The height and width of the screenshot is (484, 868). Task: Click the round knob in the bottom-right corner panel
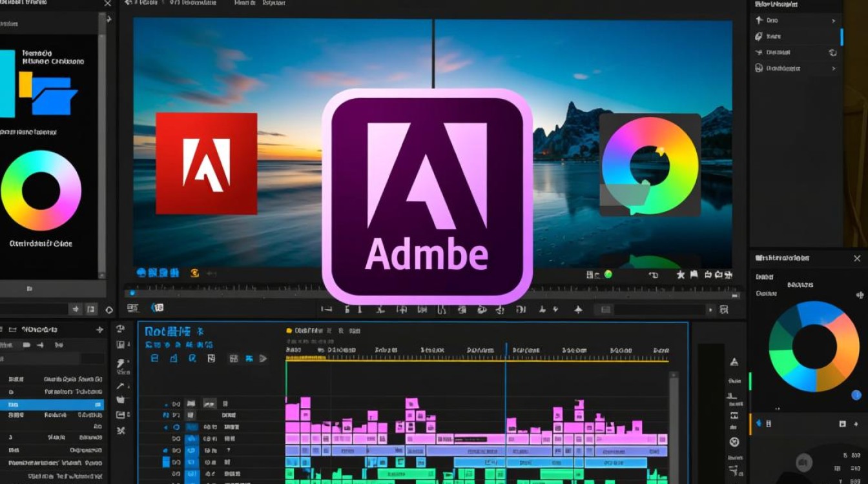coord(804,462)
